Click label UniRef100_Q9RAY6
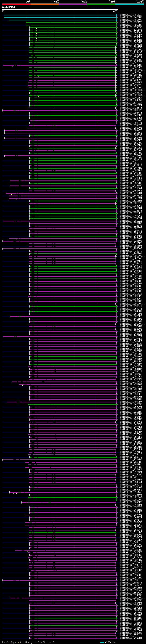Viewport: 146px width, 644px height. click(x=131, y=85)
